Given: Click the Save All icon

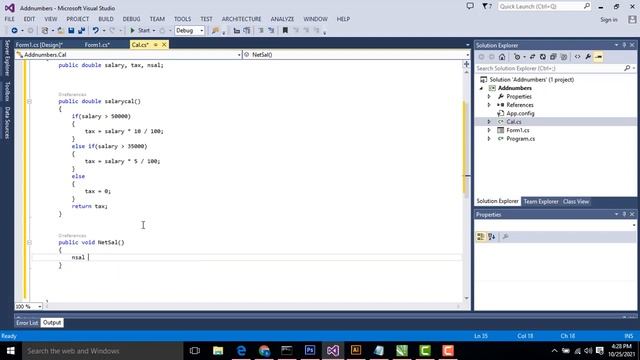Looking at the screenshot, I should [82, 31].
